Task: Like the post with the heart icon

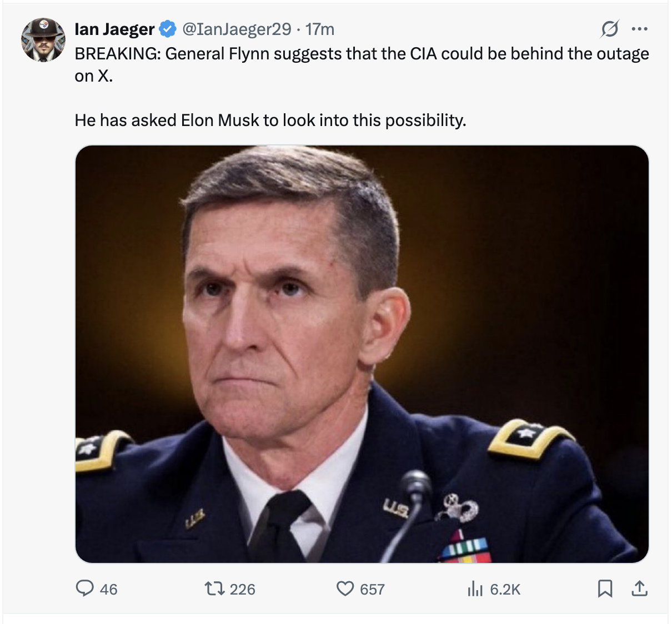Action: (x=345, y=588)
